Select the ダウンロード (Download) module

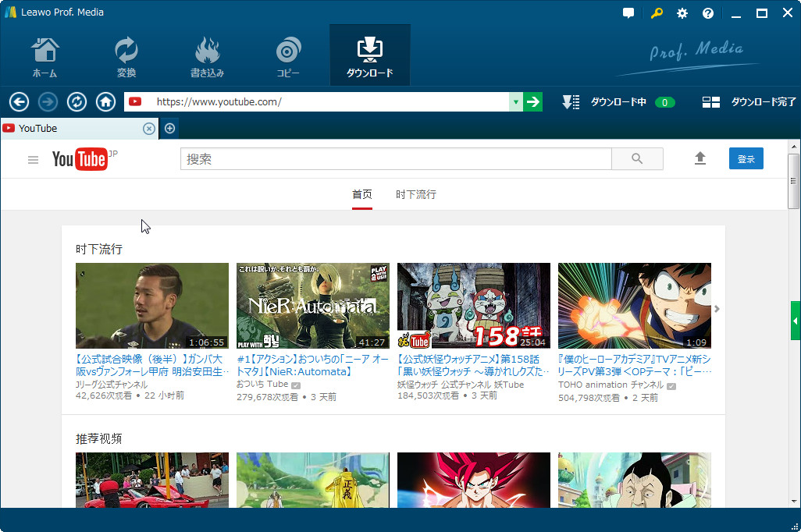pos(370,55)
